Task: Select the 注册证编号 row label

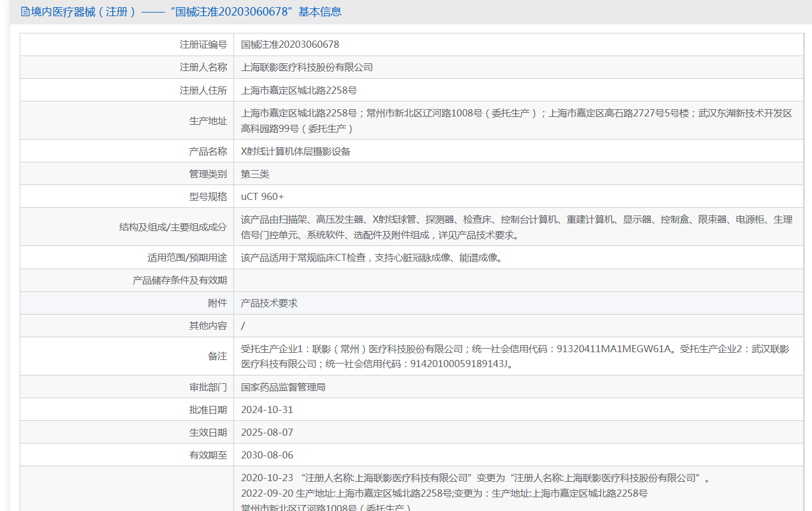Action: [204, 45]
